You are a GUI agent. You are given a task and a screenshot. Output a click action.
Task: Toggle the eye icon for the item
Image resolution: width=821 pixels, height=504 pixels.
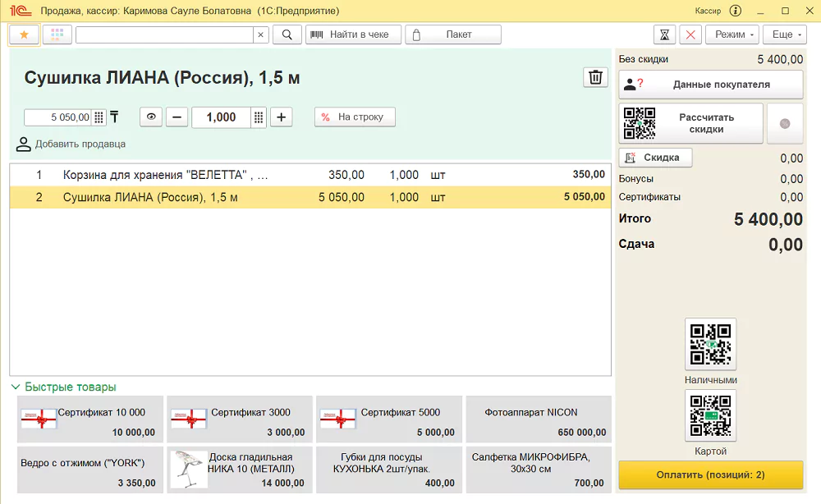tap(151, 117)
